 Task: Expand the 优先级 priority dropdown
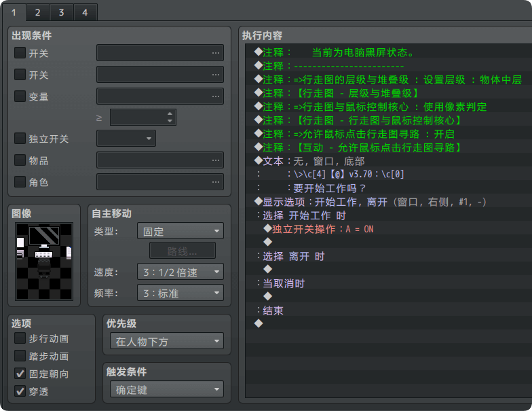tap(166, 342)
